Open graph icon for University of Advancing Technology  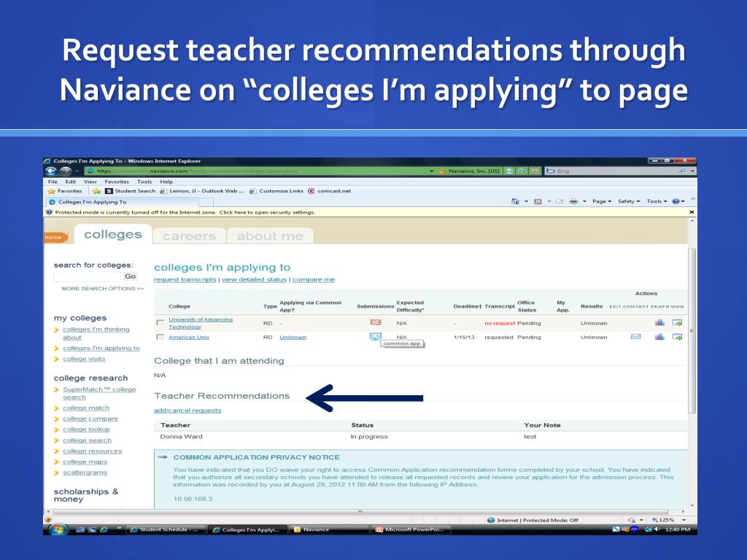pyautogui.click(x=659, y=322)
